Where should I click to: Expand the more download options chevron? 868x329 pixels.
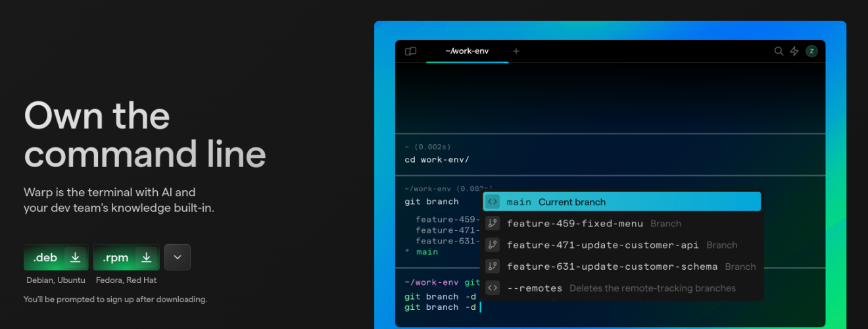[x=178, y=257]
